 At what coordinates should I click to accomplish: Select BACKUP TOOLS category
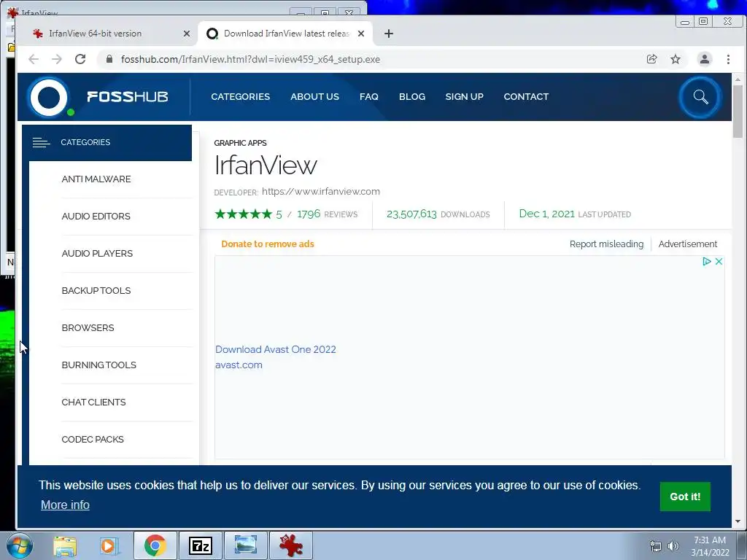pyautogui.click(x=96, y=290)
